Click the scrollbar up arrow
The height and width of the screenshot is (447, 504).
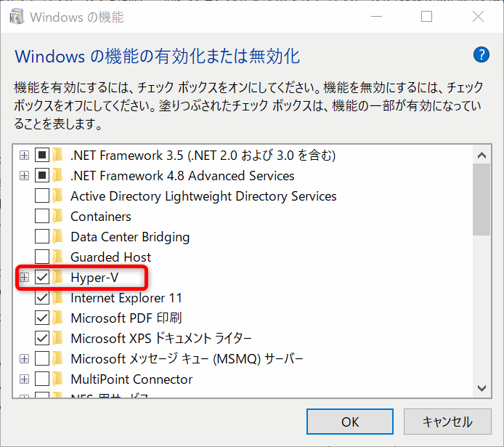click(x=481, y=156)
